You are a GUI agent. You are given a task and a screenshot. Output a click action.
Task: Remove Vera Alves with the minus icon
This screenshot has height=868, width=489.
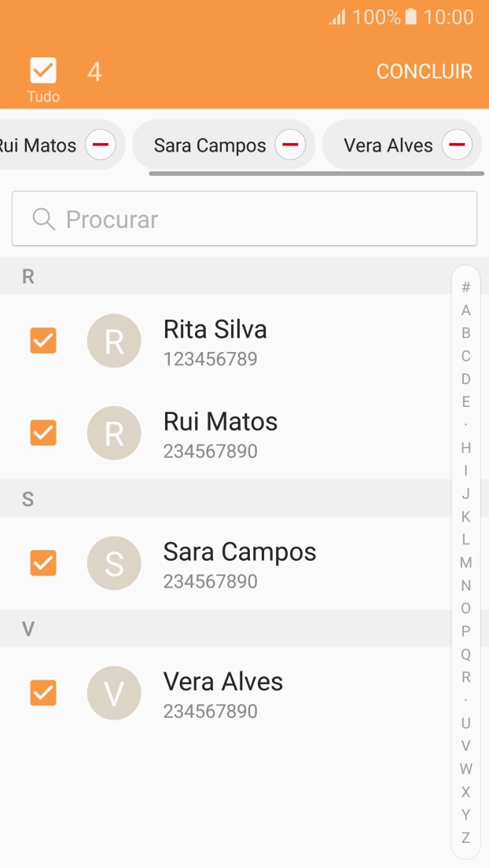[x=456, y=144]
